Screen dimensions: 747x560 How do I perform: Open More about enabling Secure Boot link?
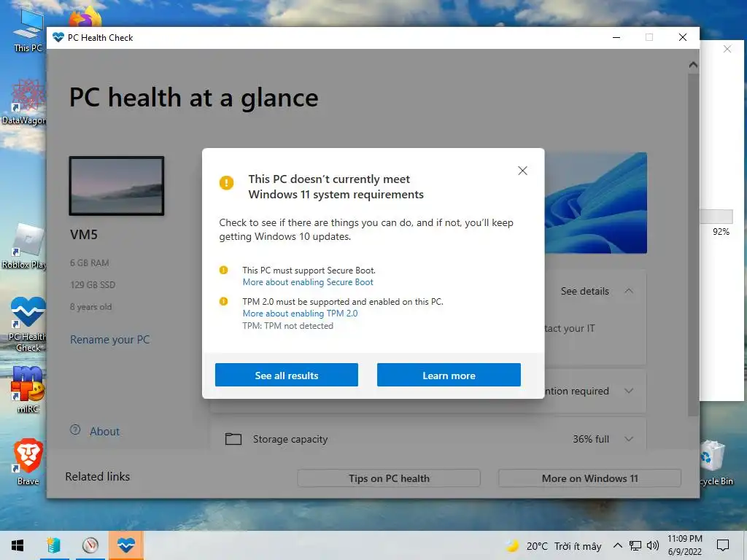308,282
